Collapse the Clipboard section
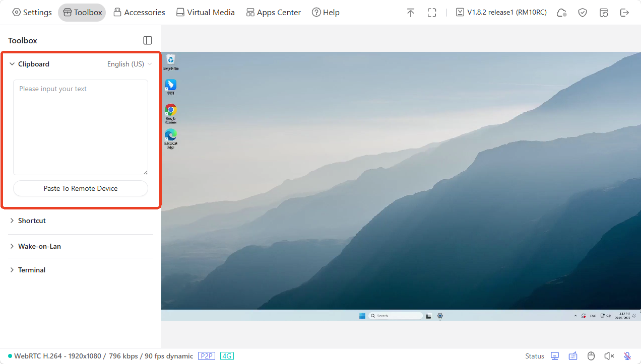Image resolution: width=641 pixels, height=364 pixels. [x=12, y=64]
